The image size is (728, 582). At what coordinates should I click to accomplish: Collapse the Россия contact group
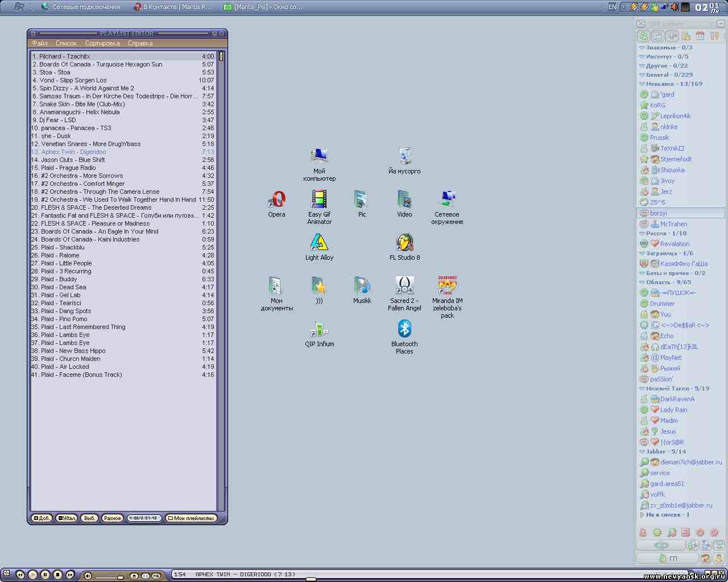pyautogui.click(x=642, y=234)
